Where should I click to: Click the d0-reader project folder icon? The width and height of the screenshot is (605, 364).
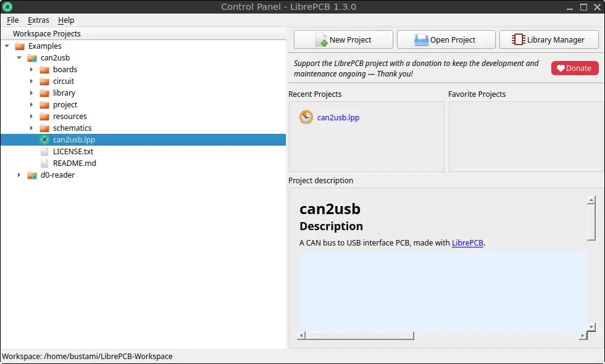point(32,175)
